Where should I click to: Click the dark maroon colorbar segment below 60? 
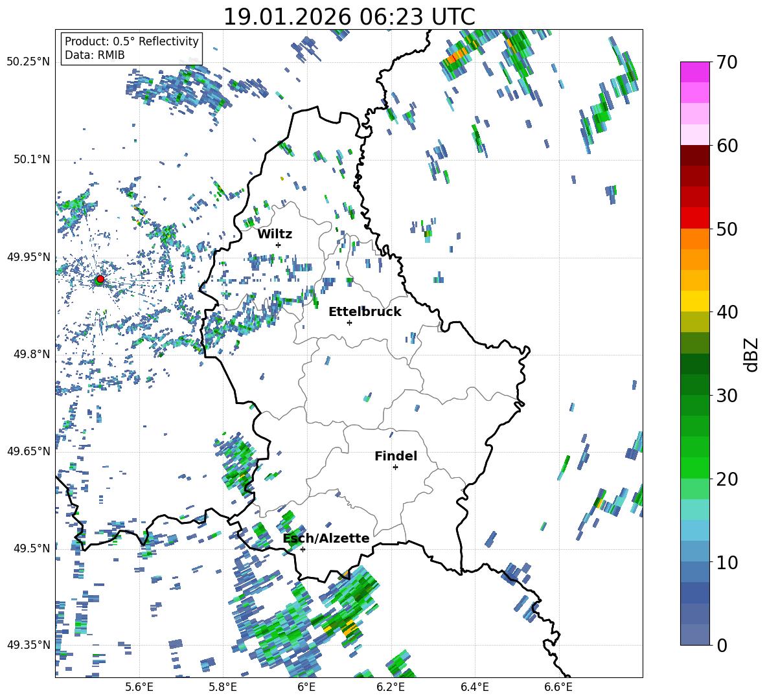695,155
